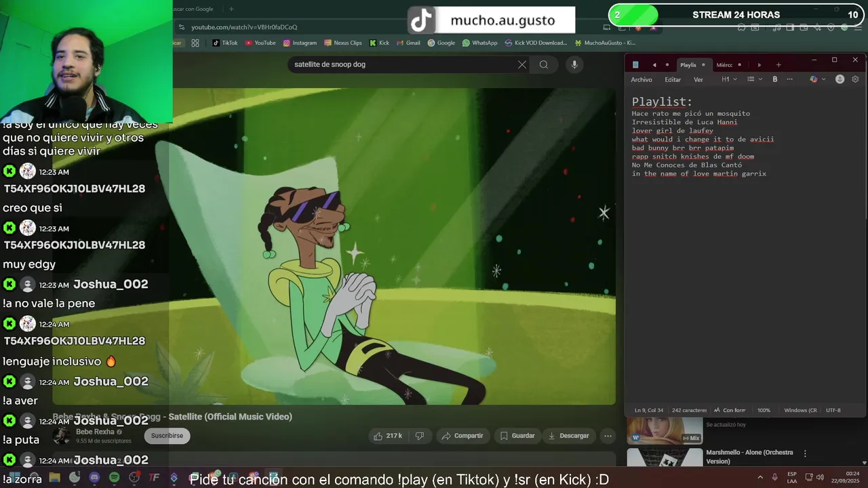The image size is (868, 488).
Task: Dislike the Satellite video
Action: click(419, 436)
